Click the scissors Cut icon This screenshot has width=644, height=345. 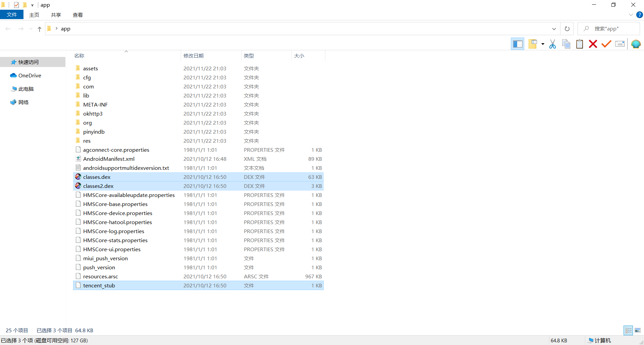point(553,44)
